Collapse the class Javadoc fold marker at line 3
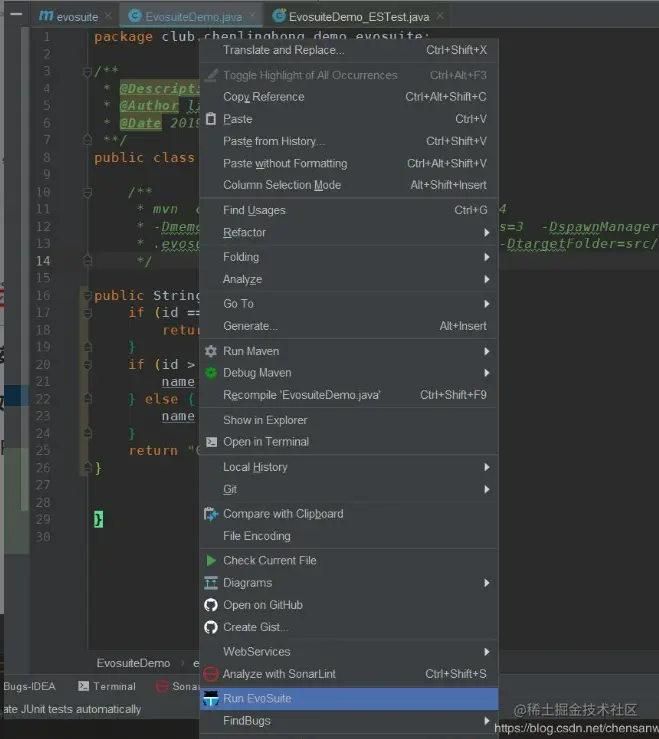This screenshot has height=739, width=659. [87, 72]
